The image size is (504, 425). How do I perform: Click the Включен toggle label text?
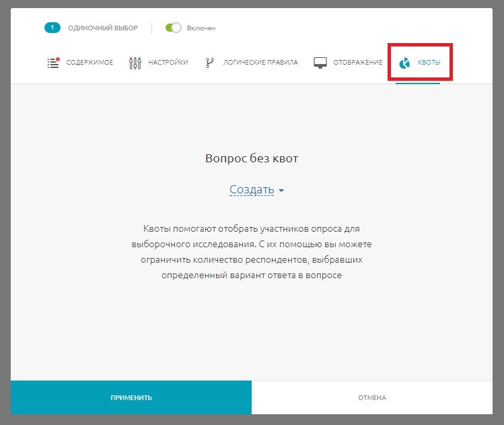point(202,28)
